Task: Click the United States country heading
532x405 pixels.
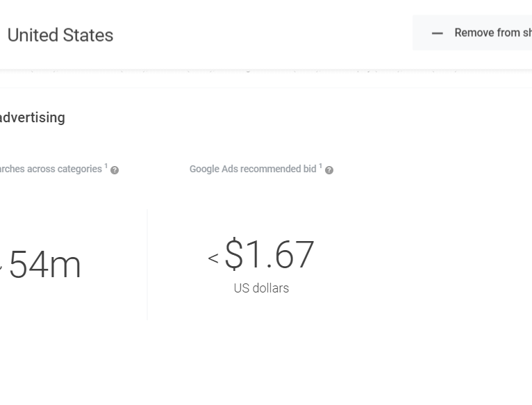Action: [x=60, y=35]
